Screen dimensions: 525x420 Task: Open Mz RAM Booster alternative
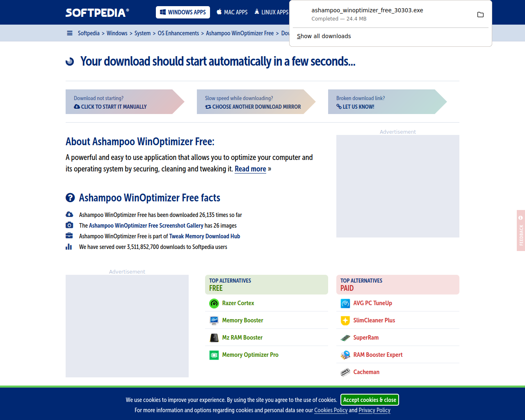click(x=242, y=338)
